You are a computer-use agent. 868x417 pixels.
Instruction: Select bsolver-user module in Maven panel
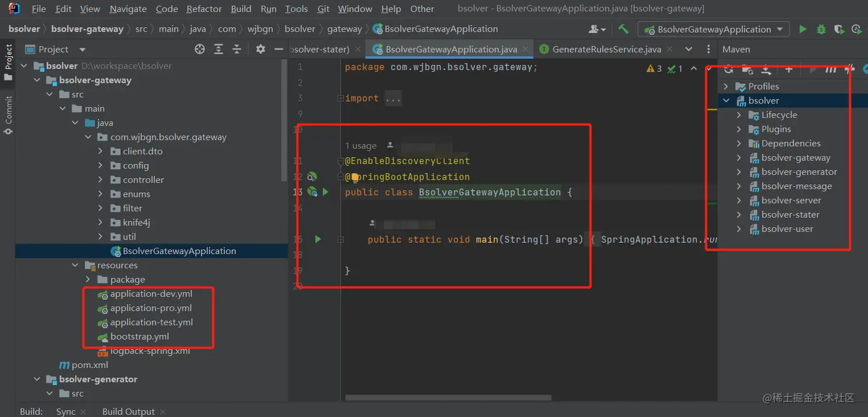click(x=787, y=229)
